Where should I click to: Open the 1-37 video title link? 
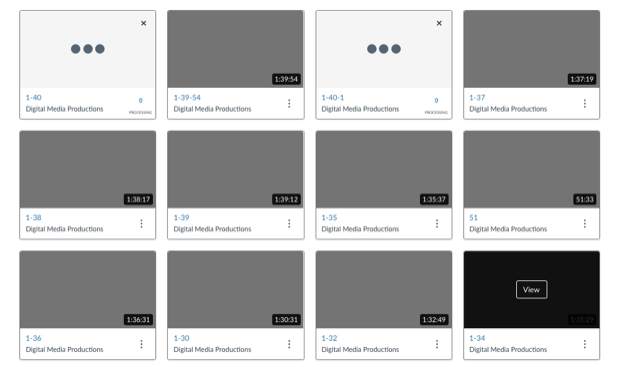[x=477, y=98]
